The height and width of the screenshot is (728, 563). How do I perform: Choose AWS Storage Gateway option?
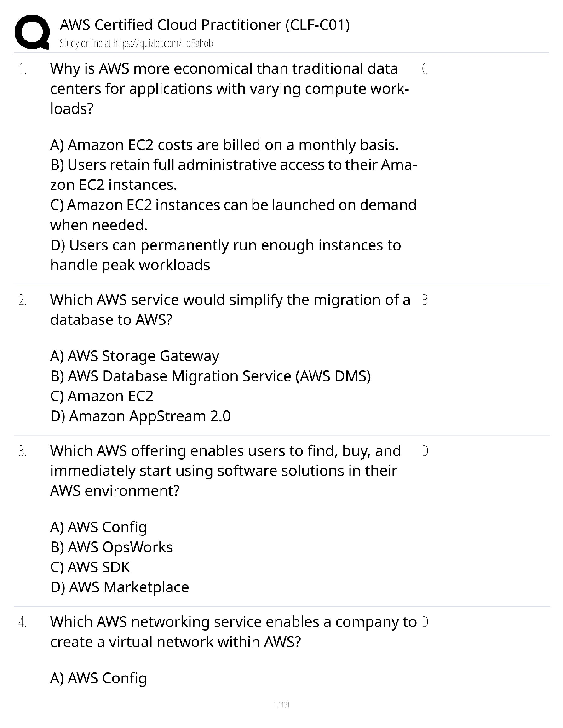pos(135,356)
